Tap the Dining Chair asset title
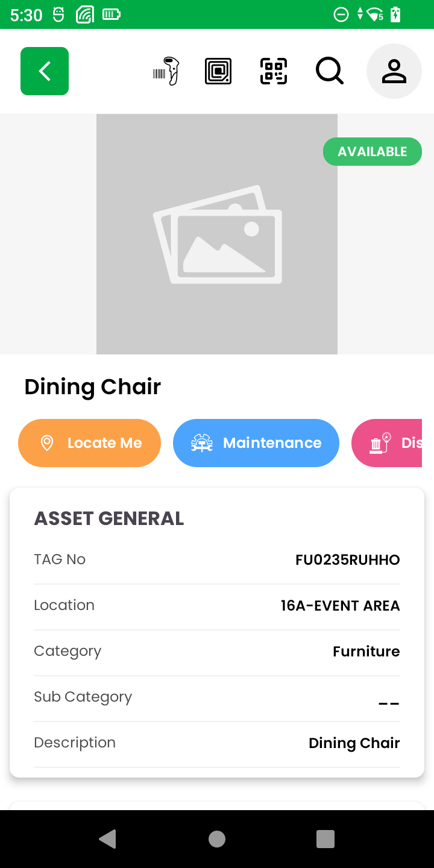The image size is (434, 868). [93, 387]
